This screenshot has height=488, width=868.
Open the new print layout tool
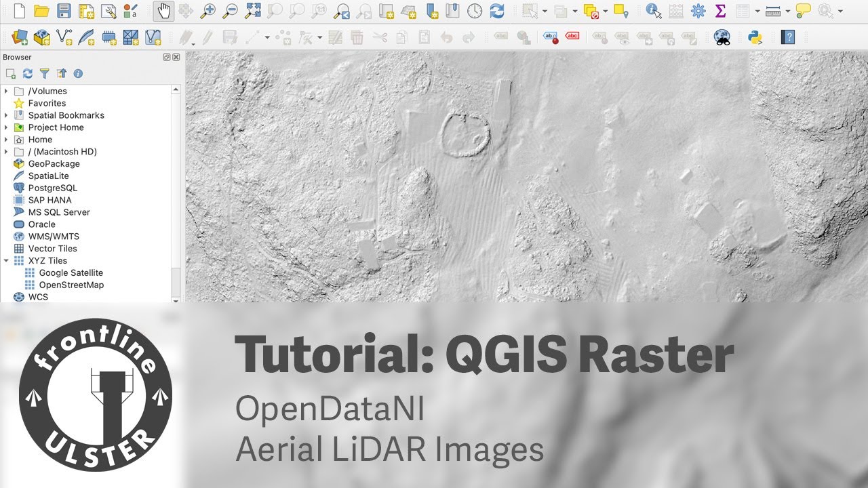coord(86,11)
